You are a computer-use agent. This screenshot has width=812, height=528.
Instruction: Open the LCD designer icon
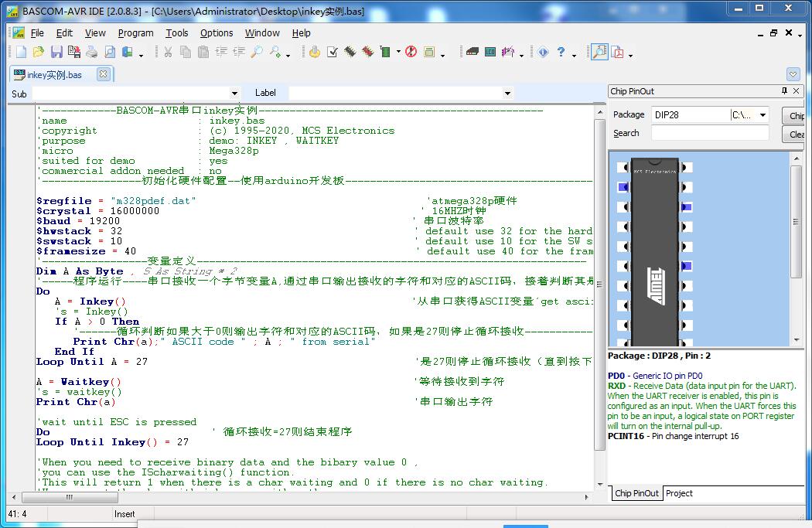(x=490, y=52)
